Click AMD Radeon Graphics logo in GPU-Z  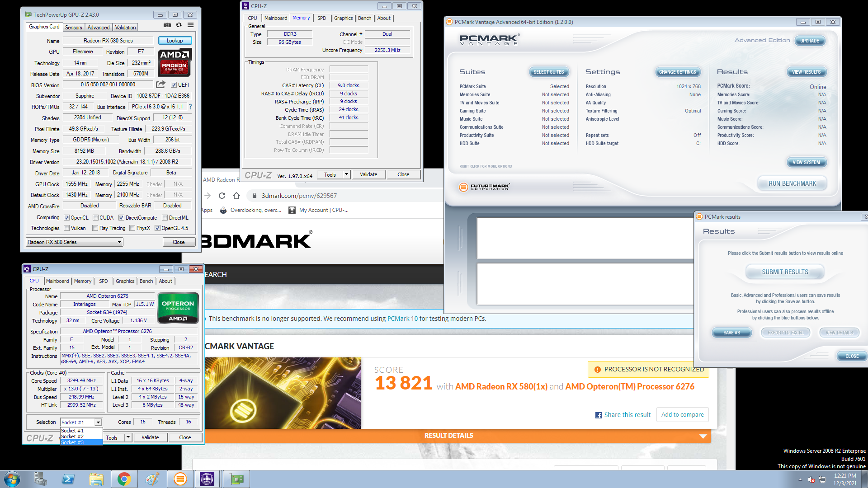point(175,62)
